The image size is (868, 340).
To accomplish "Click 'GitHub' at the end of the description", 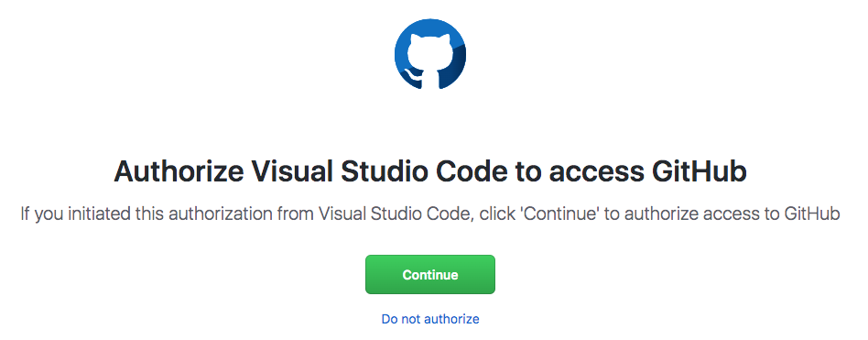I will coord(812,214).
